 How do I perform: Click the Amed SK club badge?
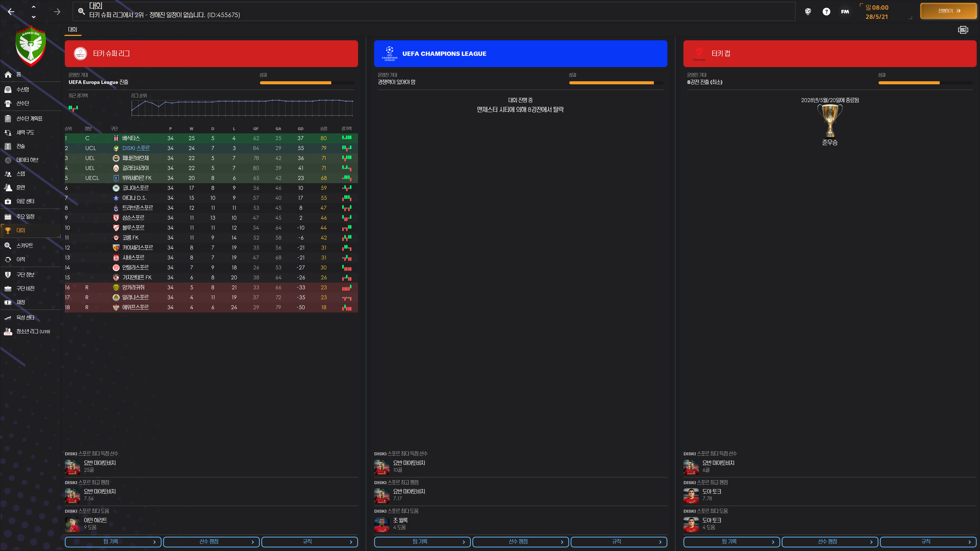tap(30, 46)
